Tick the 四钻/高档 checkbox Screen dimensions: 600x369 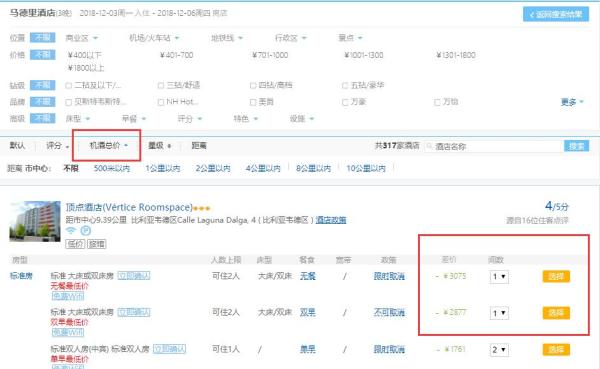253,85
